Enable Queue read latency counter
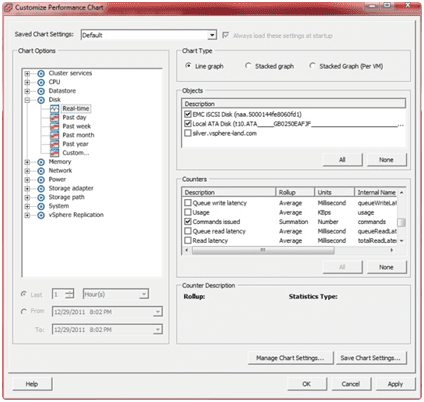This screenshot has height=402, width=424. point(188,231)
